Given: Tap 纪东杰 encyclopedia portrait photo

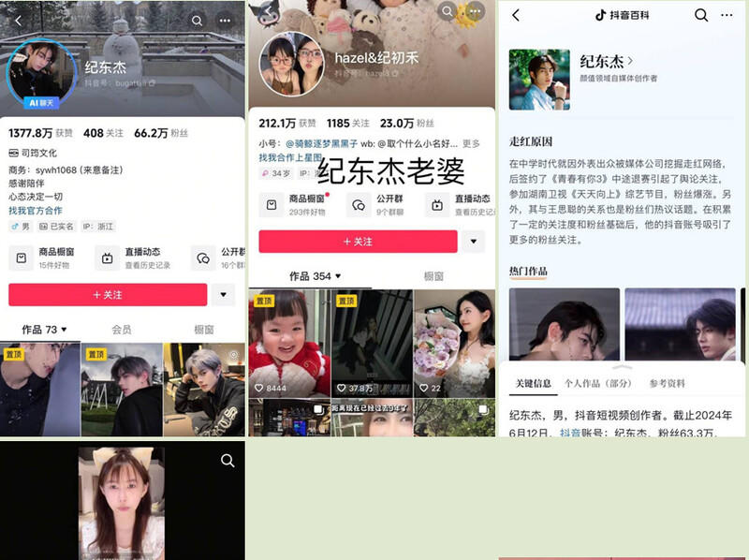Looking at the screenshot, I should [x=539, y=80].
